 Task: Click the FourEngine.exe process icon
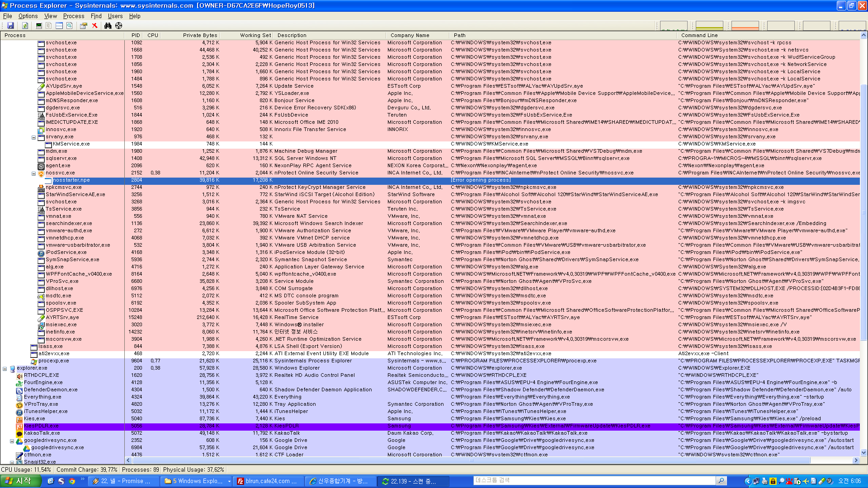tap(19, 383)
